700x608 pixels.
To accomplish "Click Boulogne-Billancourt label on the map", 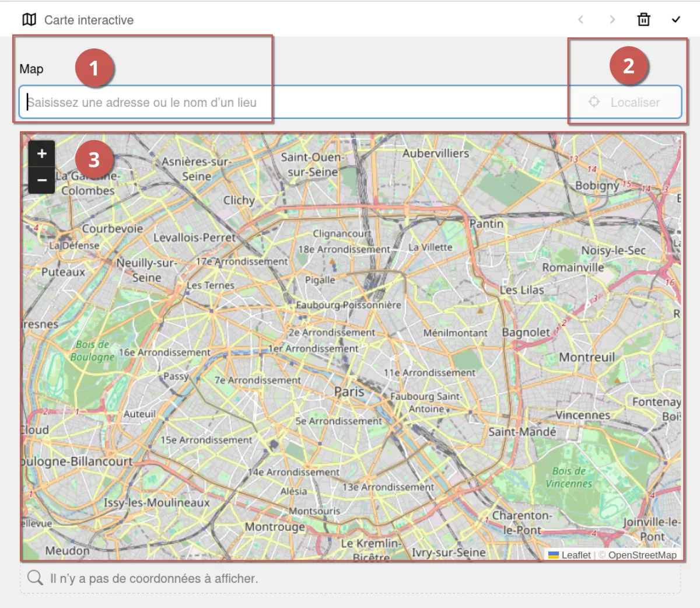I will click(78, 461).
